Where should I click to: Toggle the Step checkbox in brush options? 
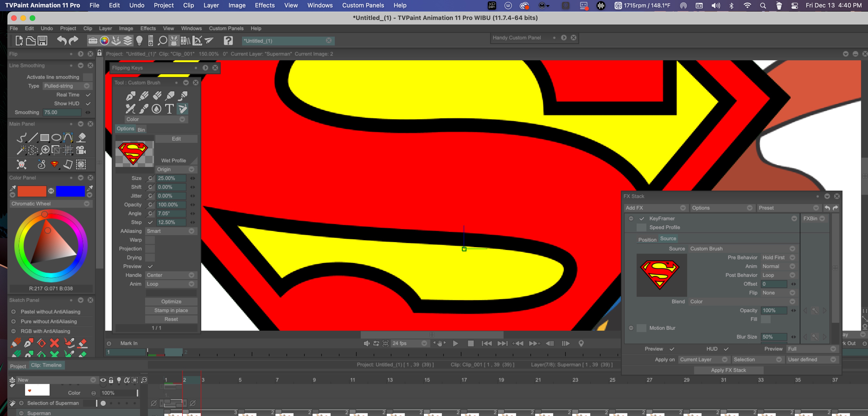coord(150,222)
